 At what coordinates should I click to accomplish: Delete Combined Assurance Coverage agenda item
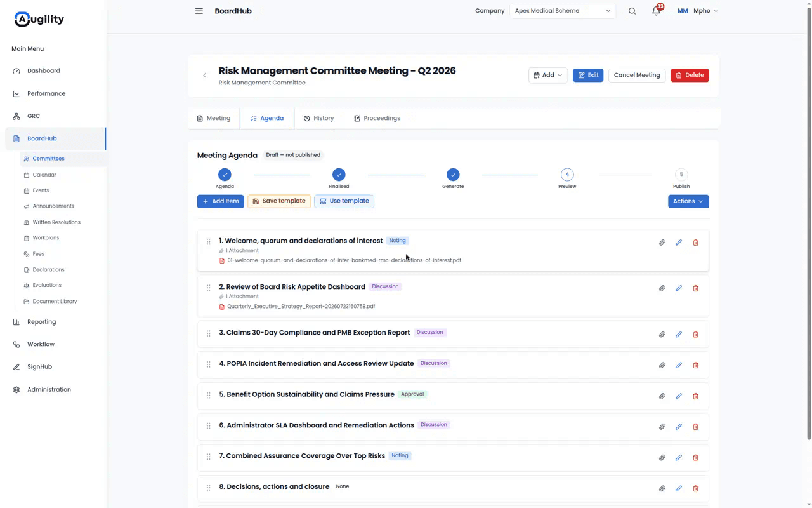tap(695, 458)
